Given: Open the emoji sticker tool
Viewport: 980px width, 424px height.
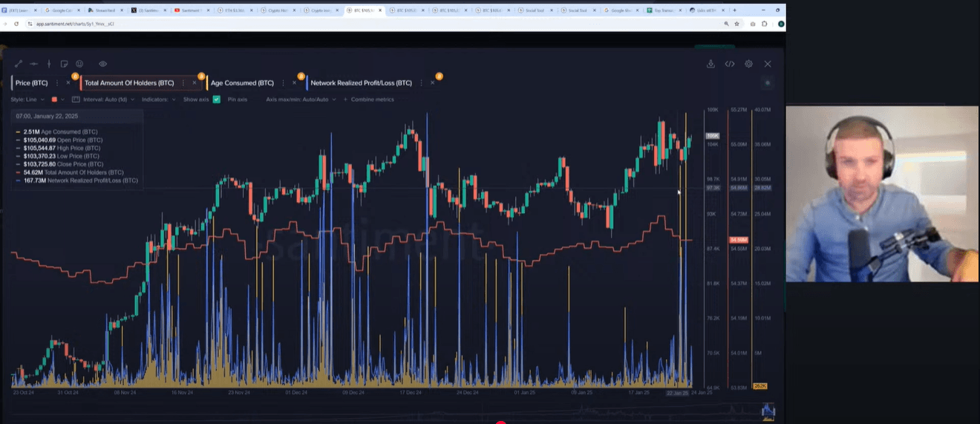Looking at the screenshot, I should tap(79, 65).
